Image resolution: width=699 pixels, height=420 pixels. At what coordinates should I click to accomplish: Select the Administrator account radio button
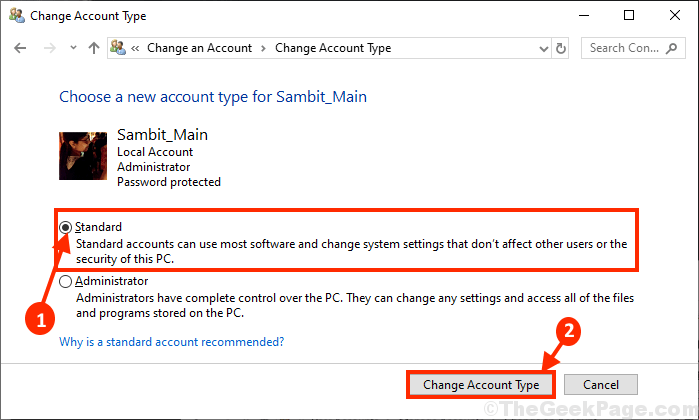pos(66,281)
